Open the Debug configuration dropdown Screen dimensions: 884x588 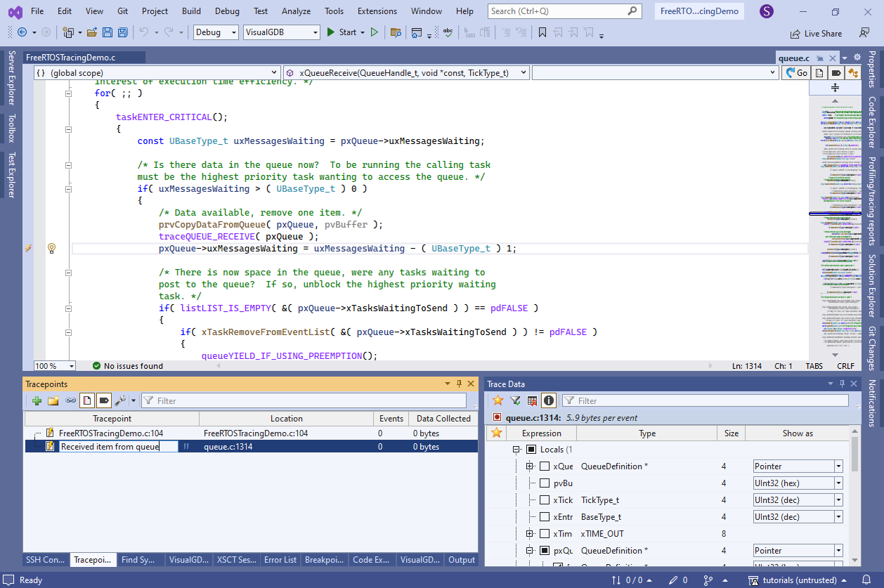pyautogui.click(x=215, y=32)
